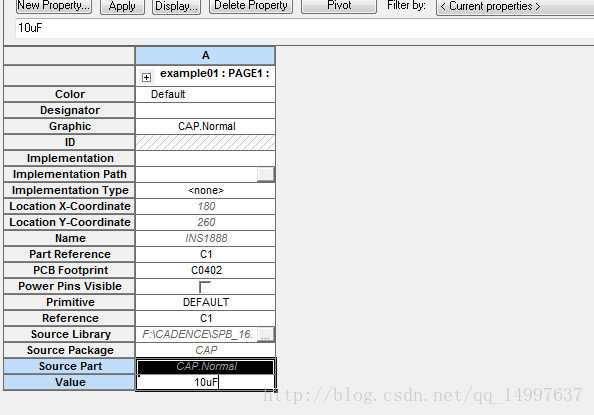Click the Apply button

pyautogui.click(x=122, y=6)
